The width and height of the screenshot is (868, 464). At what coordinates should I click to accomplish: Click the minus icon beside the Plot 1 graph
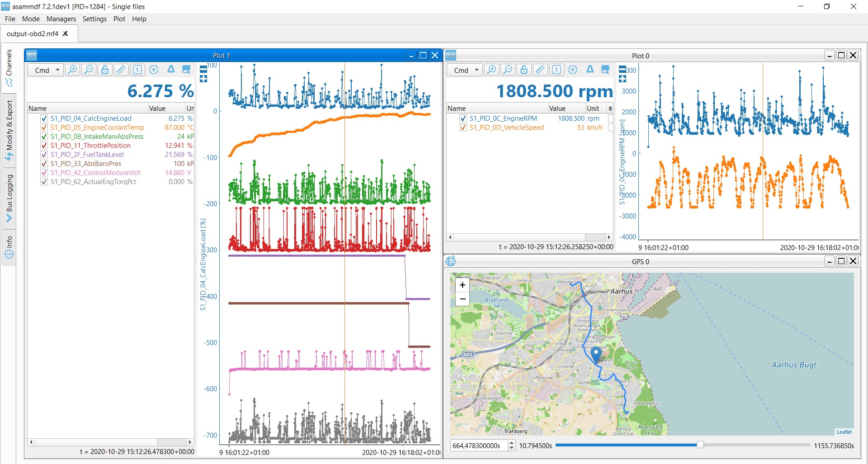click(203, 69)
